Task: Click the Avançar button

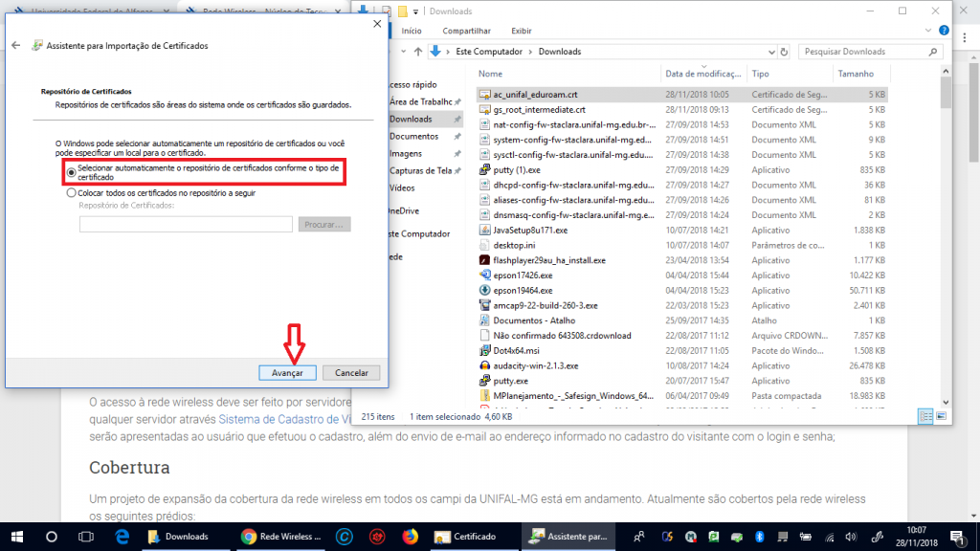Action: point(287,373)
